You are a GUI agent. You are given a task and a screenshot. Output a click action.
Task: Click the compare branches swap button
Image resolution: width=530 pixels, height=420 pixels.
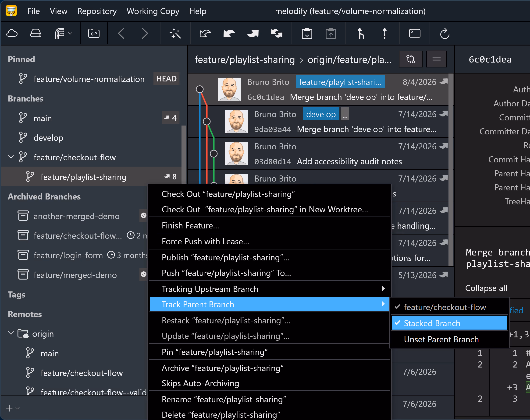(x=411, y=59)
